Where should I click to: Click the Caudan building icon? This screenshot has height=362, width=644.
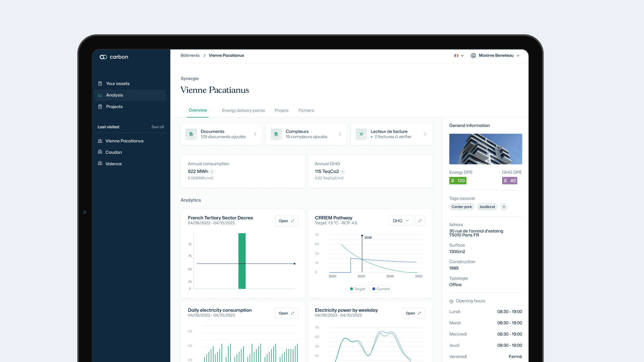[100, 152]
